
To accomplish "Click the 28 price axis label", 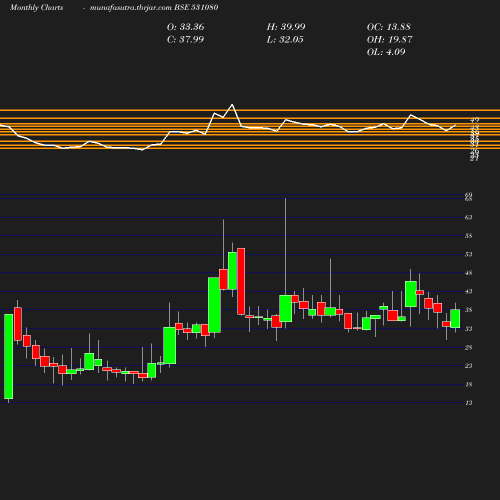I will tap(469, 348).
